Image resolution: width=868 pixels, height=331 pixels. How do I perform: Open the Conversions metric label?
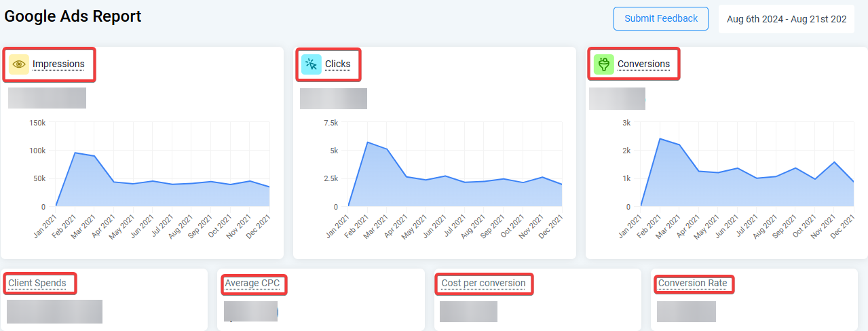643,64
